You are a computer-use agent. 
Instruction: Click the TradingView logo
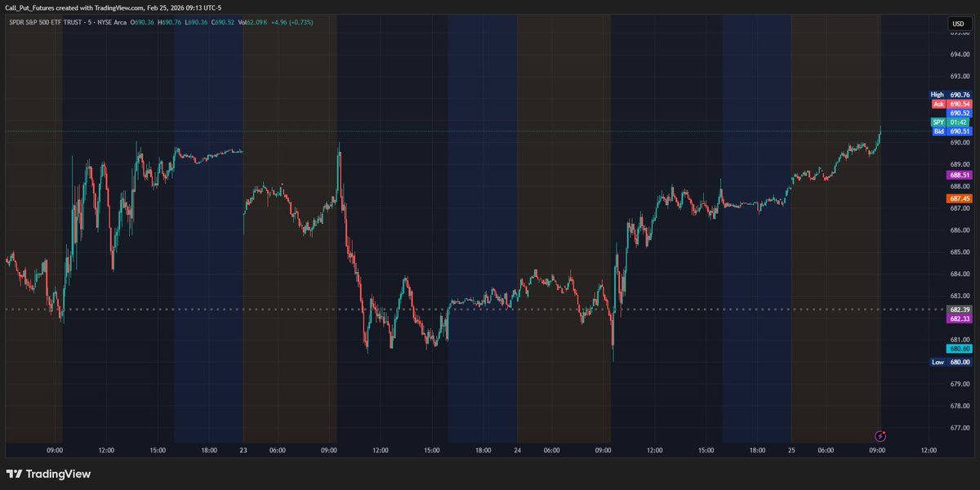pos(49,474)
